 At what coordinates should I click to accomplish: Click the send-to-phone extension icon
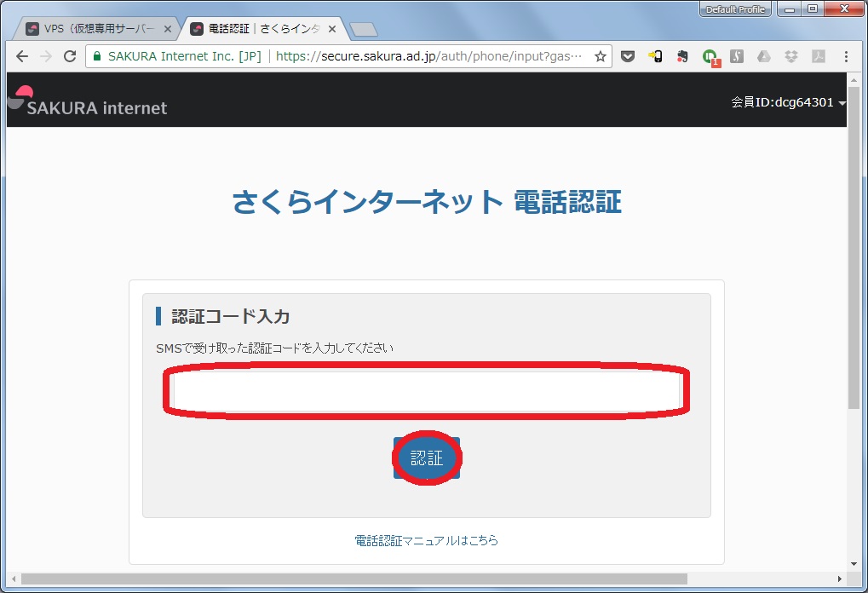(x=655, y=56)
